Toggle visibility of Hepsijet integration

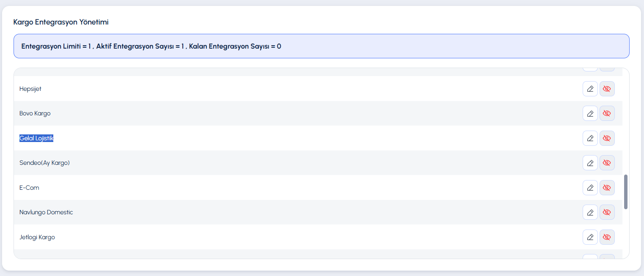[x=607, y=89]
